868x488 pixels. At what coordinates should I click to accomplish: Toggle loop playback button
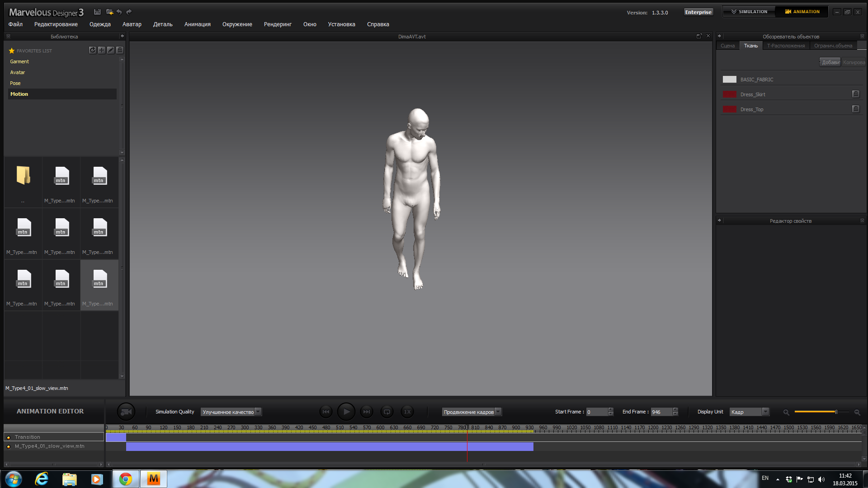click(387, 412)
